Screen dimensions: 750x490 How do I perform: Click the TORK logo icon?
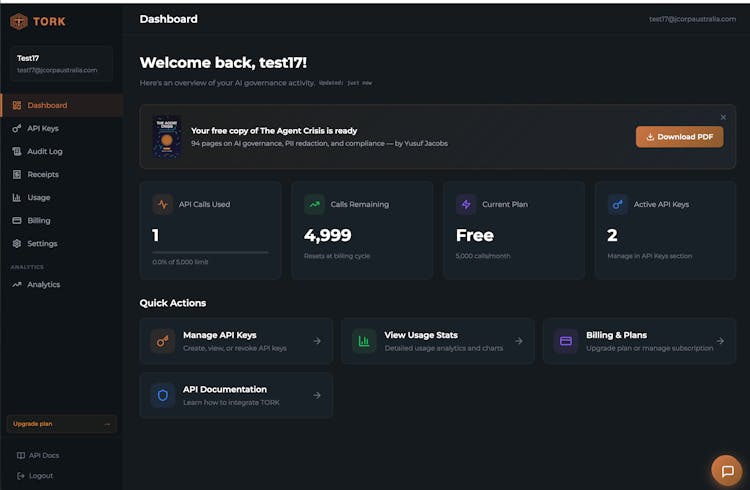[19, 21]
